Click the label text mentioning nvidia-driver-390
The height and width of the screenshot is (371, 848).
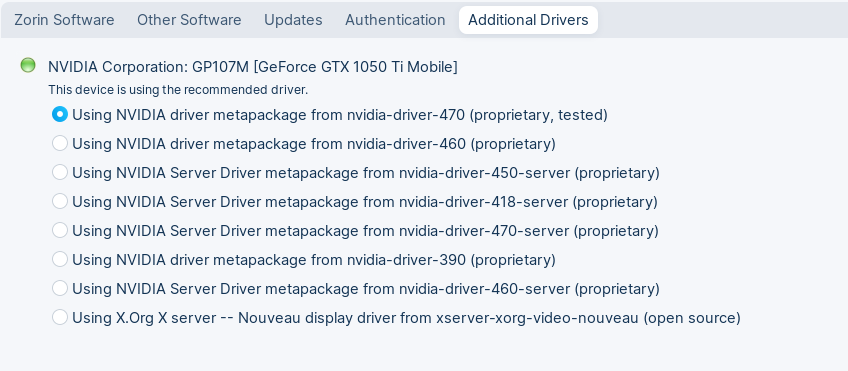314,260
